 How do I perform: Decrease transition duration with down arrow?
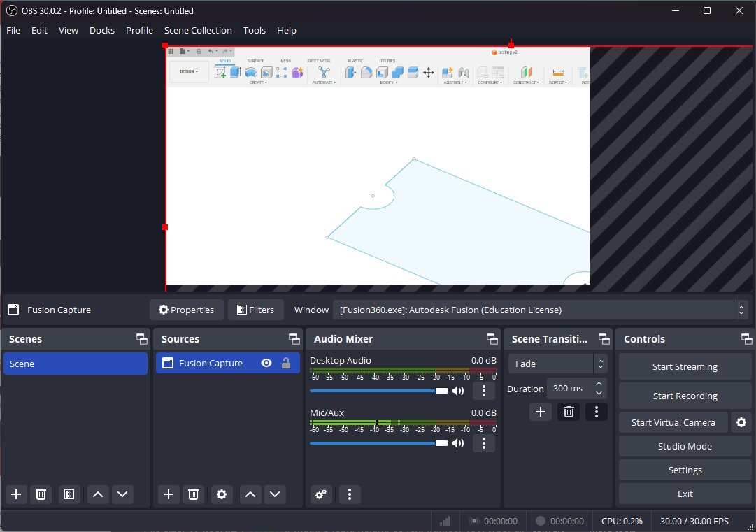[599, 393]
